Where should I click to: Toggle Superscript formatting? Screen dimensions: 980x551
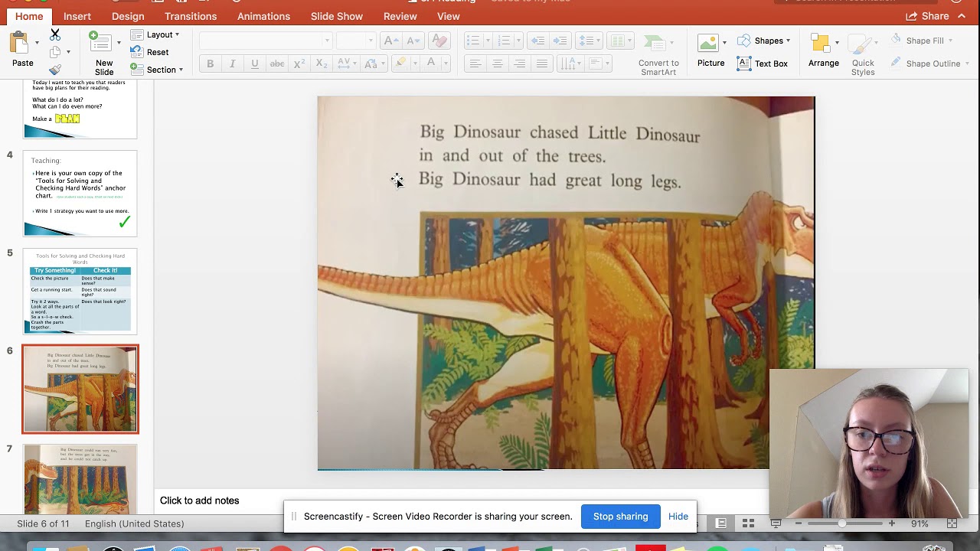click(299, 64)
